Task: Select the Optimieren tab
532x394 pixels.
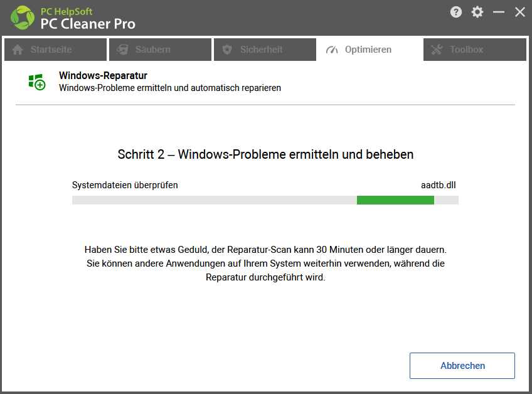Action: tap(370, 50)
